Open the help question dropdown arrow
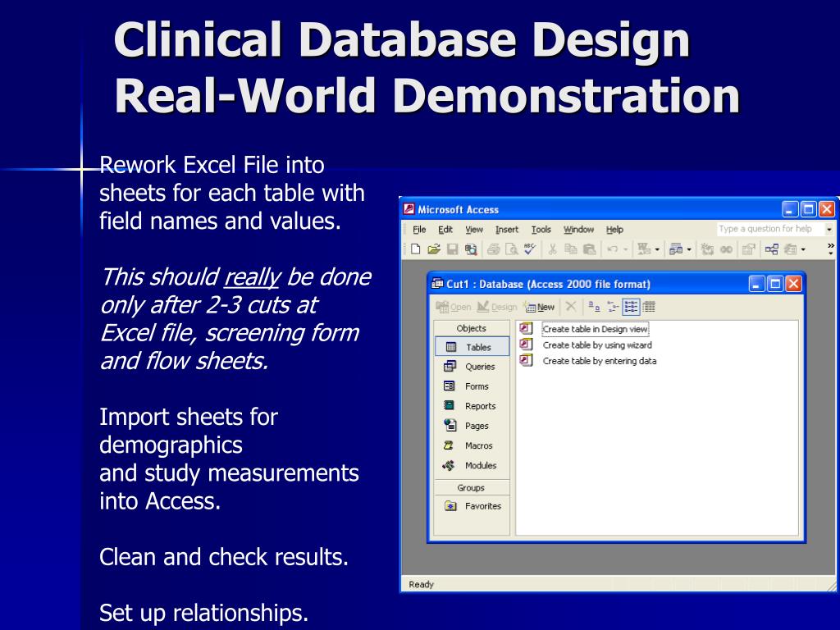Screen dimensions: 840x630 tap(829, 230)
